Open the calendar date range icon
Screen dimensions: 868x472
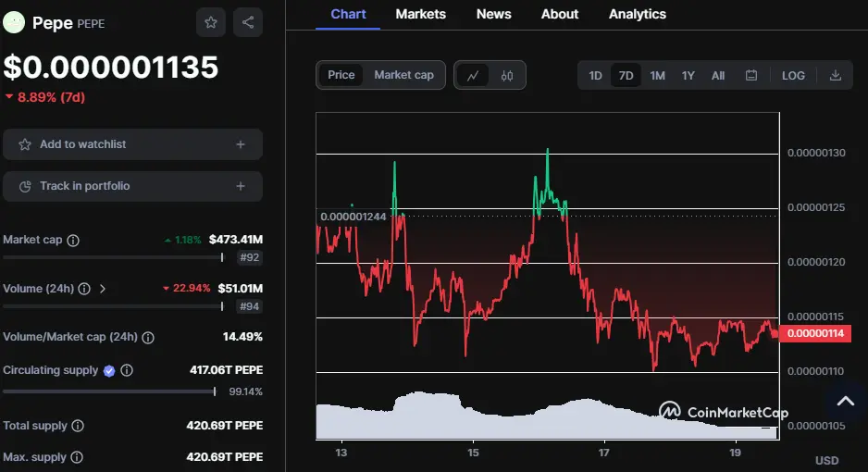click(x=751, y=75)
